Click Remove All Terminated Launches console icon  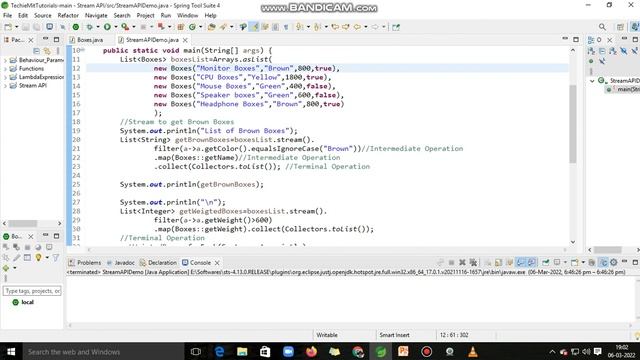pos(473,262)
